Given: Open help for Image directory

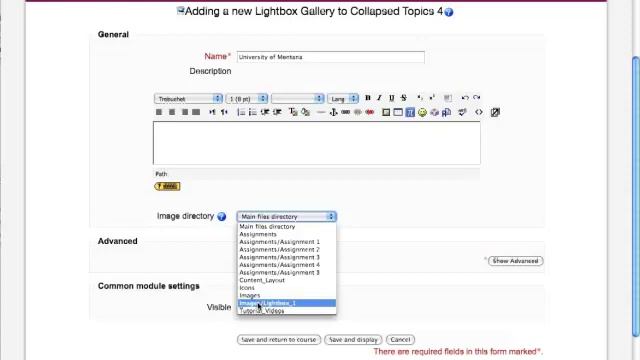Looking at the screenshot, I should pyautogui.click(x=222, y=217).
